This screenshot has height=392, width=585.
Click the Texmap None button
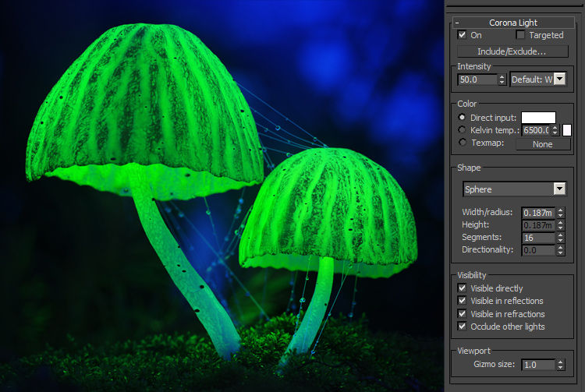pyautogui.click(x=543, y=144)
